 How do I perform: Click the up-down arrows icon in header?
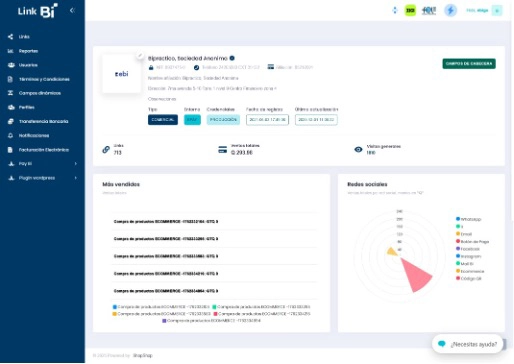coord(395,10)
